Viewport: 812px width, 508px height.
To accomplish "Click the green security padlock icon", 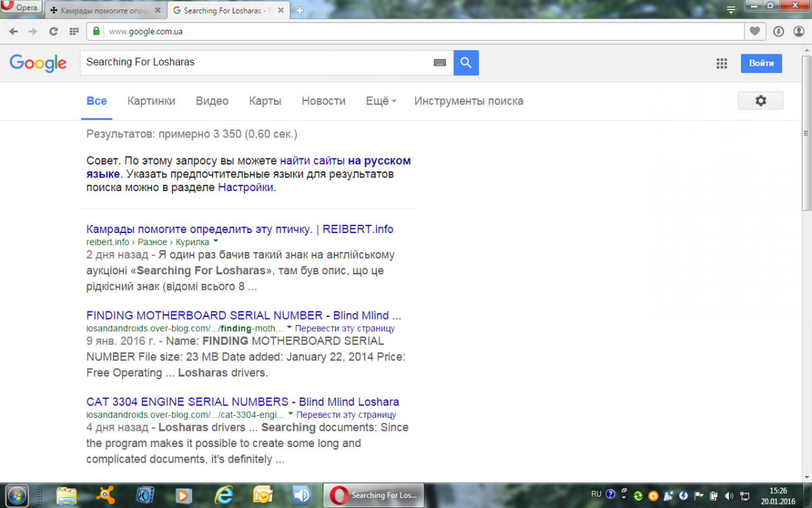I will [x=96, y=31].
